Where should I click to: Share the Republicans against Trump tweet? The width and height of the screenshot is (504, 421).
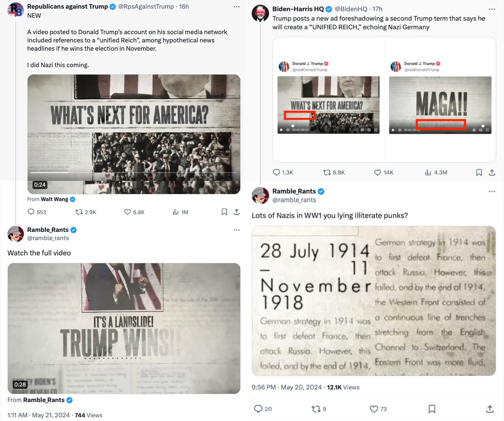point(237,212)
